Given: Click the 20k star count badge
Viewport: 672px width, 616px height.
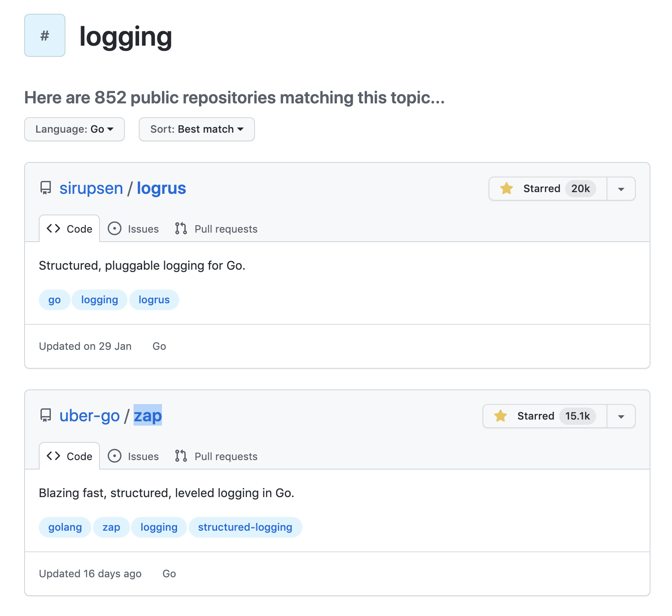Looking at the screenshot, I should 581,189.
